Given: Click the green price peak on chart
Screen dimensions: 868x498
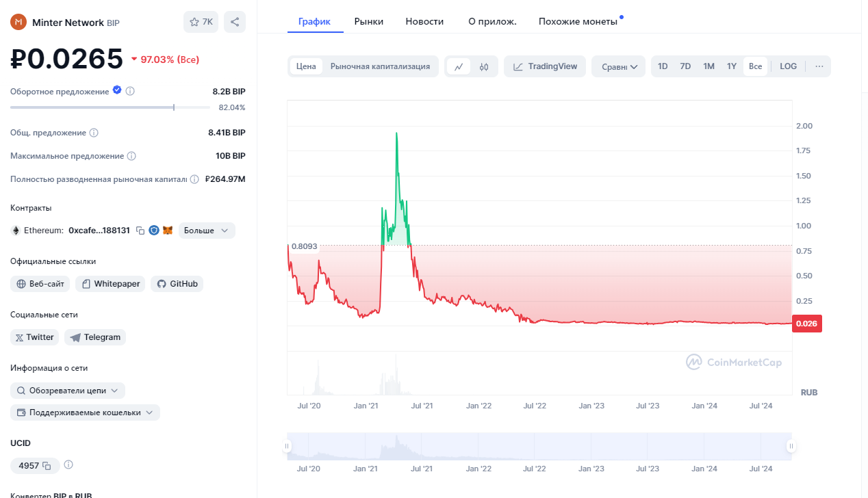Looking at the screenshot, I should 396,135.
